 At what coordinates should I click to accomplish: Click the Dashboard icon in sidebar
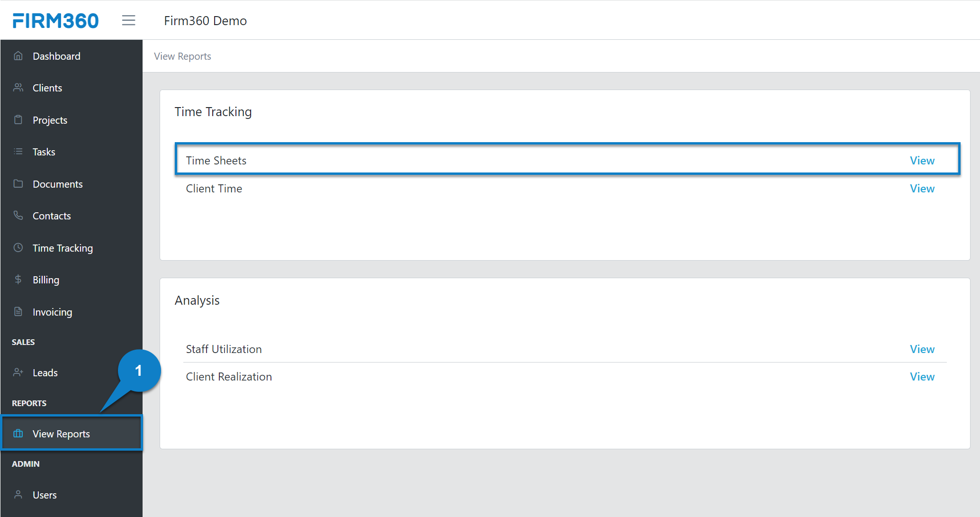pyautogui.click(x=18, y=56)
